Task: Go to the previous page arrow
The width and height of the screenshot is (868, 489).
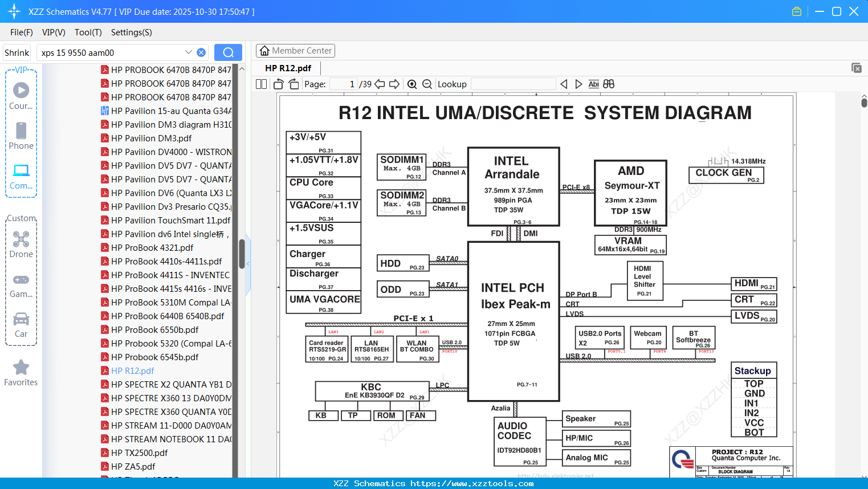Action: click(x=380, y=84)
